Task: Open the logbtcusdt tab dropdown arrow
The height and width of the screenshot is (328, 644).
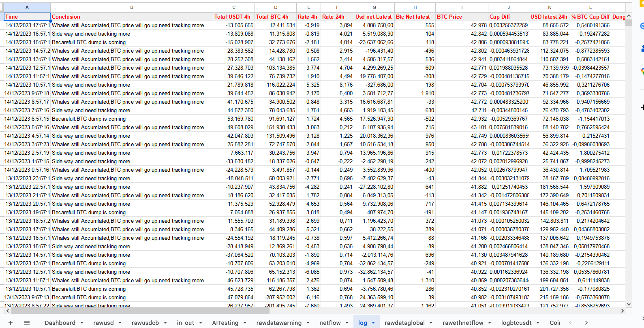Action: click(x=538, y=323)
